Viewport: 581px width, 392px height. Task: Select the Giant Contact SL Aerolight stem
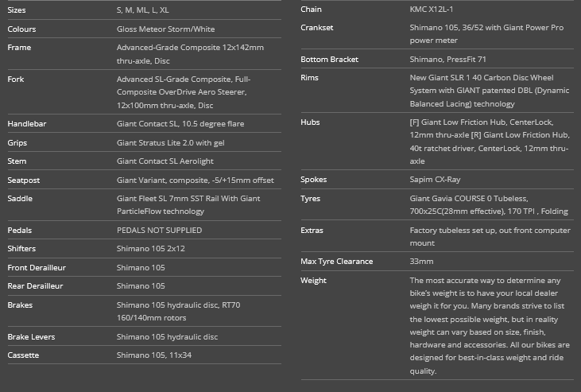(164, 161)
